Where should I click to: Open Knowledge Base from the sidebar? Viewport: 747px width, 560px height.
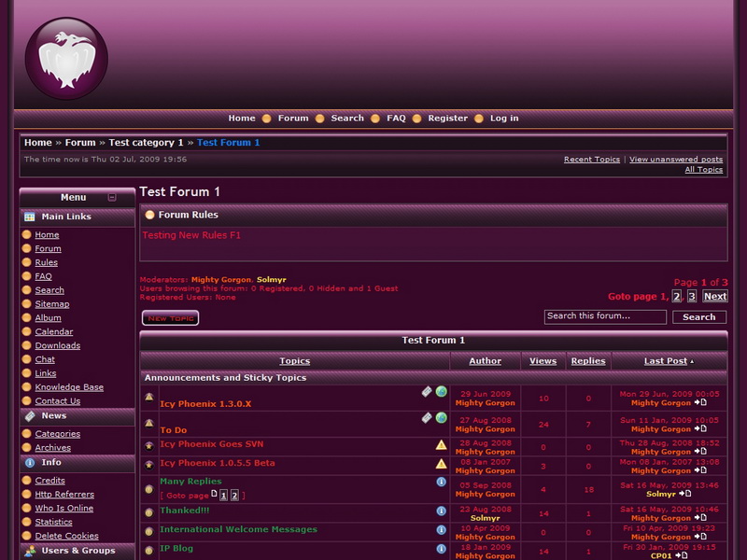[x=69, y=387]
